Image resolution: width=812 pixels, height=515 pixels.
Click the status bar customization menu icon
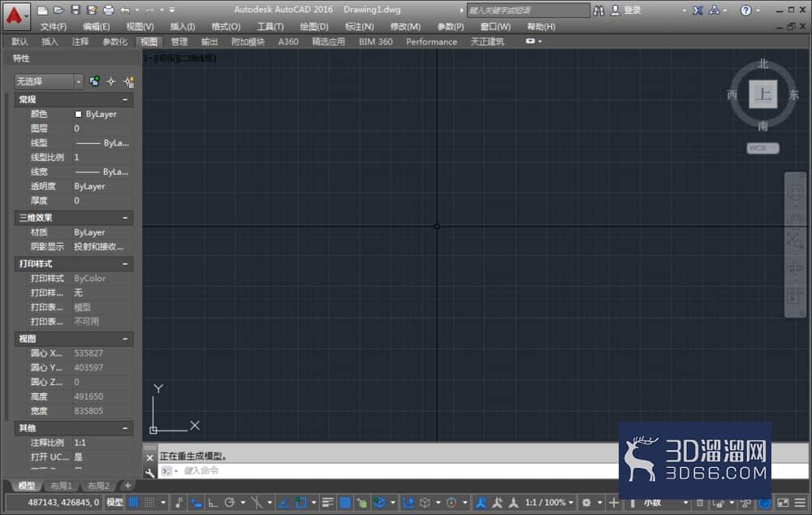(800, 503)
